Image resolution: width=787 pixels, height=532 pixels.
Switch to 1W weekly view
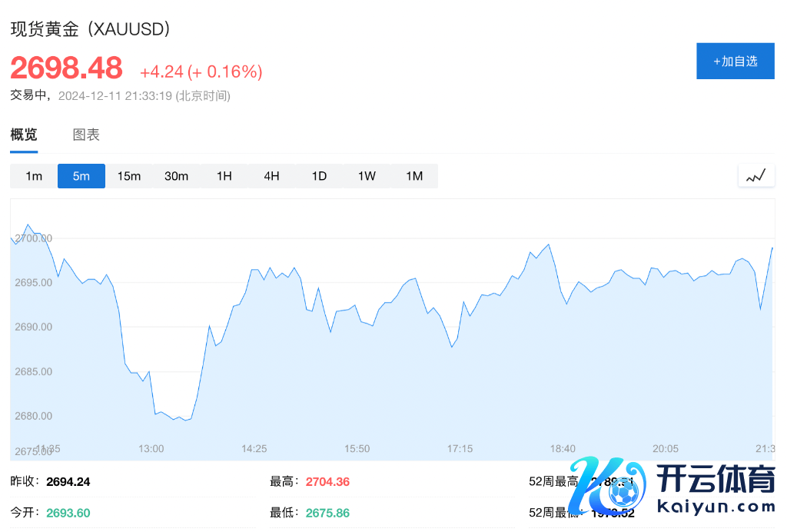[x=367, y=176]
